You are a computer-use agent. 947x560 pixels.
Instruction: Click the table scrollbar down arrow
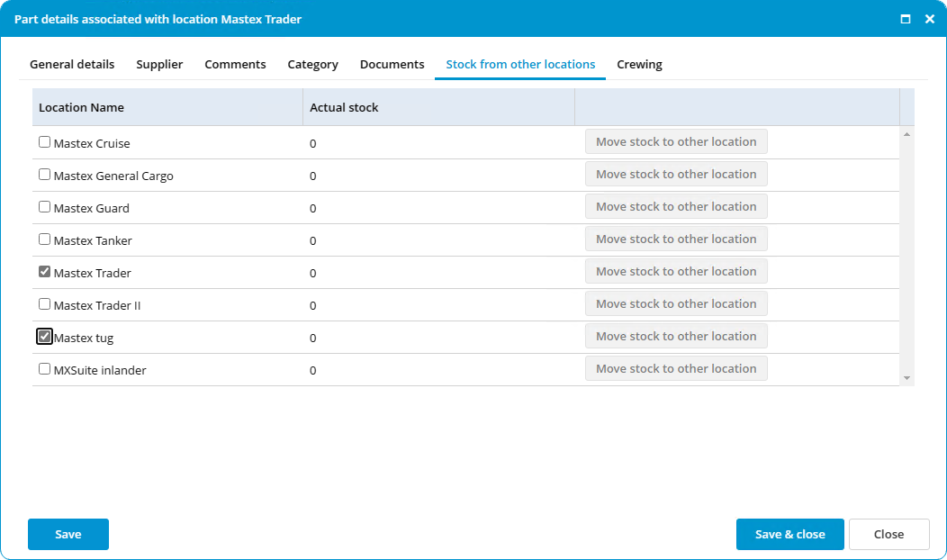(x=906, y=378)
